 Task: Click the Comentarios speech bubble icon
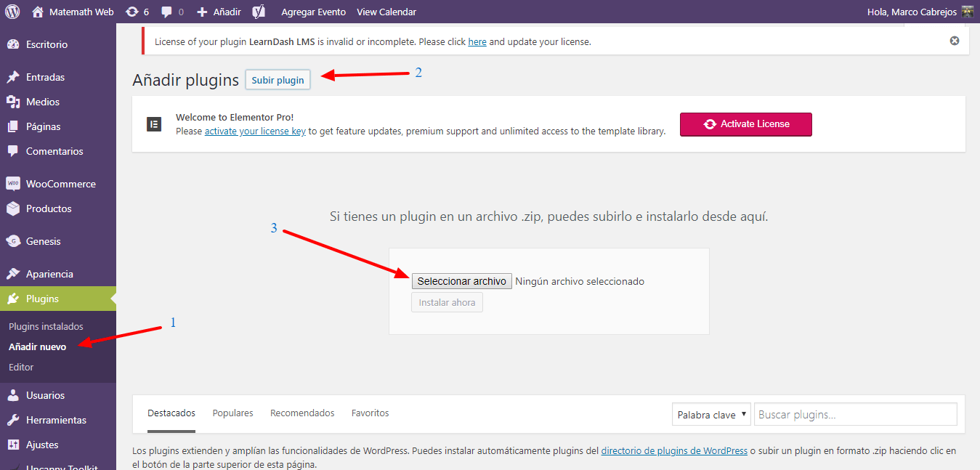[x=13, y=151]
